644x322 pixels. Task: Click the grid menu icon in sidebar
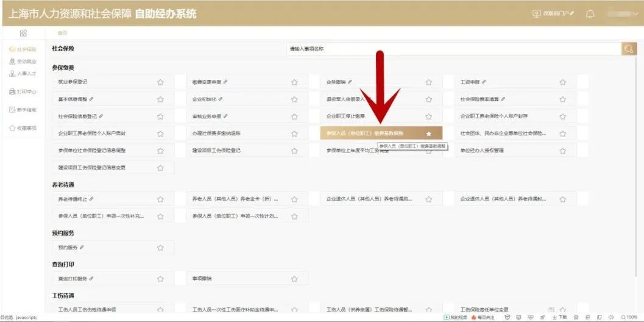pos(23,33)
